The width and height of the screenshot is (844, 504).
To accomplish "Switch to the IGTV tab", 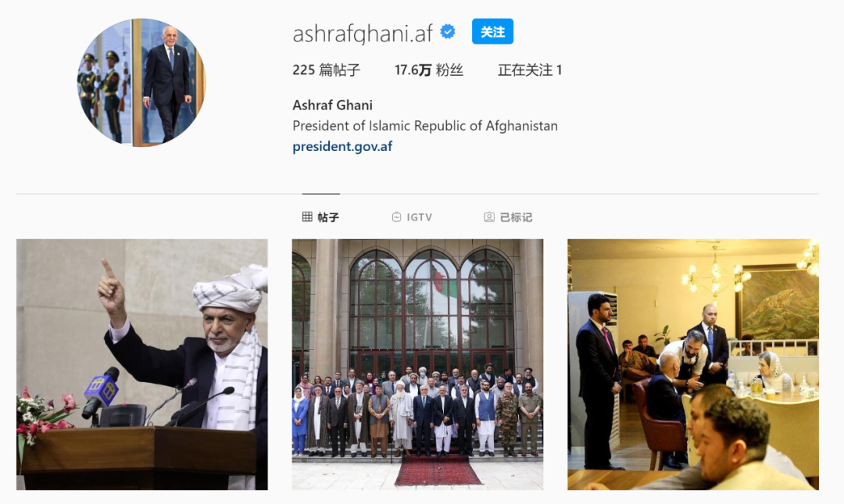I will pos(413,217).
